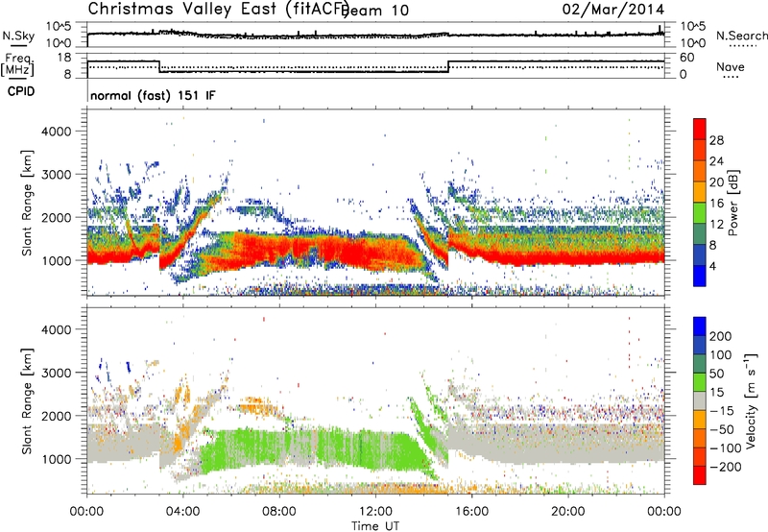This screenshot has width=768, height=532.
Task: Click the "−100" label on the velocity colorbar
Action: point(726,447)
